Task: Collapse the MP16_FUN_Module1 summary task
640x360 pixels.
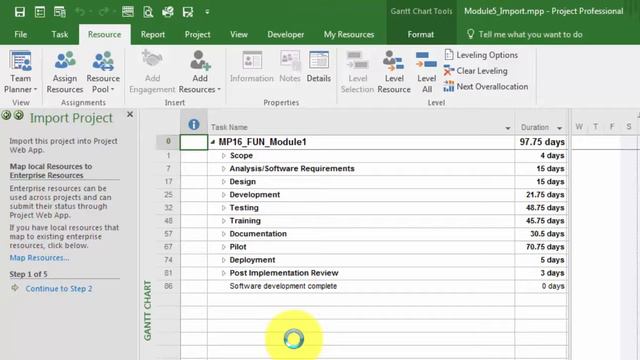Action: 213,142
